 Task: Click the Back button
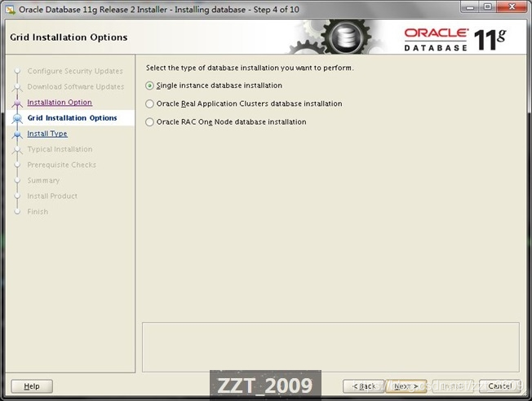pos(364,386)
